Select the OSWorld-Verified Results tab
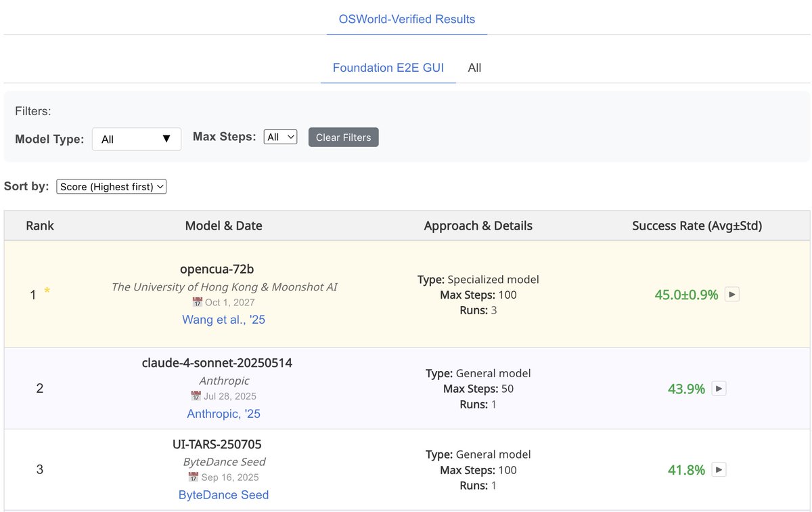Viewport: 812px width, 512px height. (407, 19)
